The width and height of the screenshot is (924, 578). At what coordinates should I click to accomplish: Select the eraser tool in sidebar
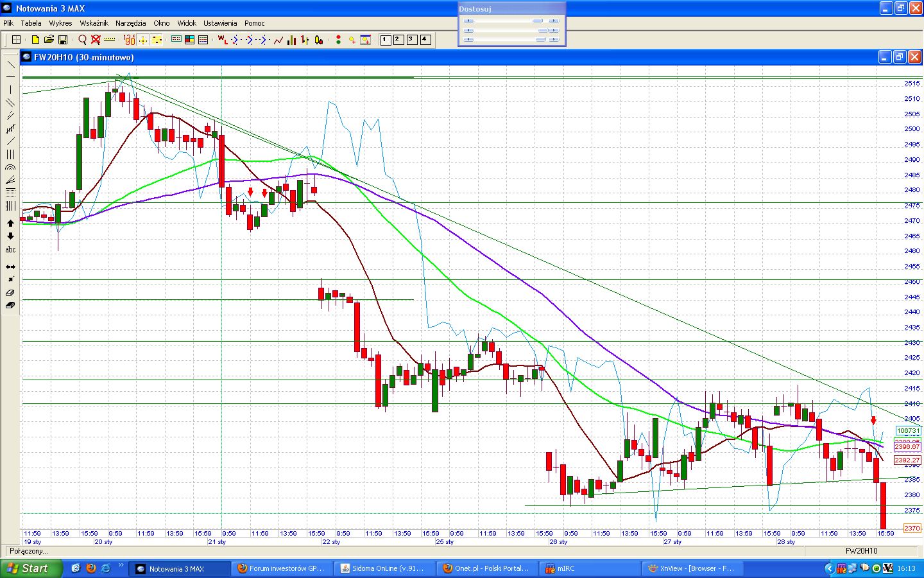point(10,293)
